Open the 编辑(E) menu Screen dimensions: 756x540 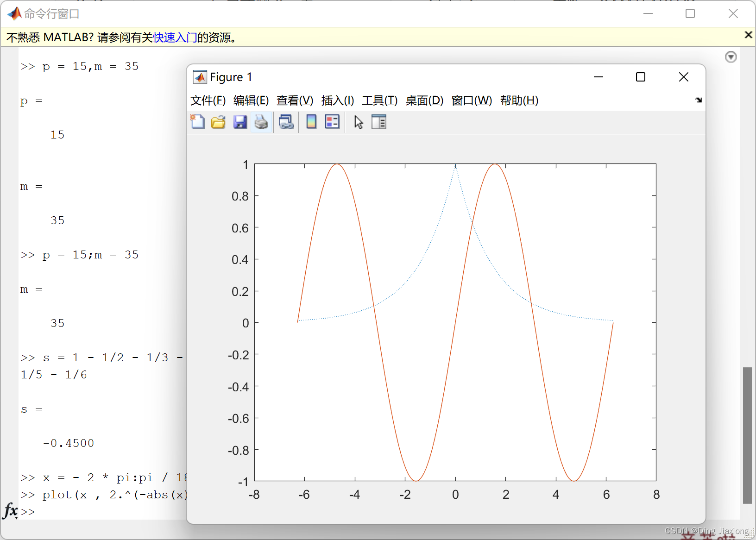(251, 100)
